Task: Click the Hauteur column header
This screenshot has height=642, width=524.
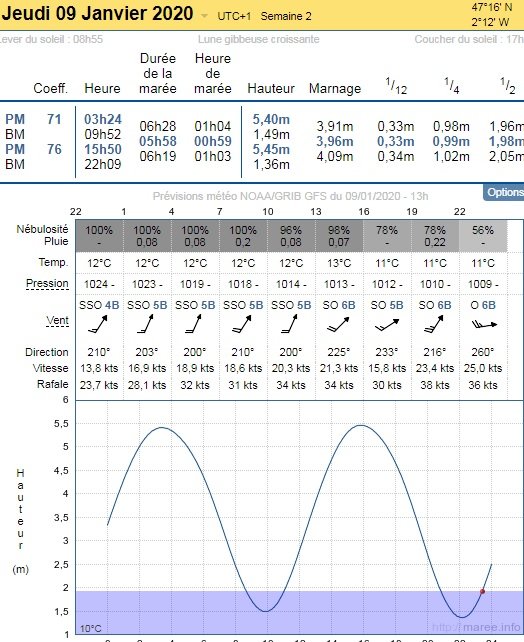Action: (271, 88)
